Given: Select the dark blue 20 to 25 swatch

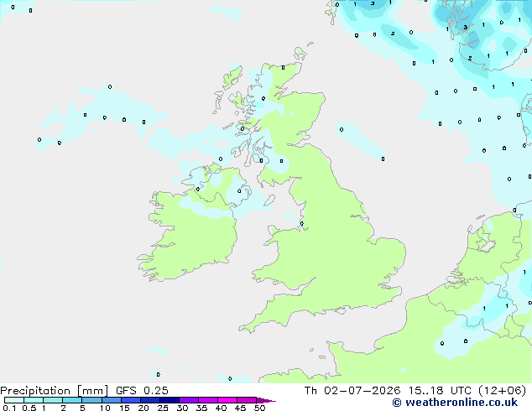Looking at the screenshot, I should click(150, 400).
